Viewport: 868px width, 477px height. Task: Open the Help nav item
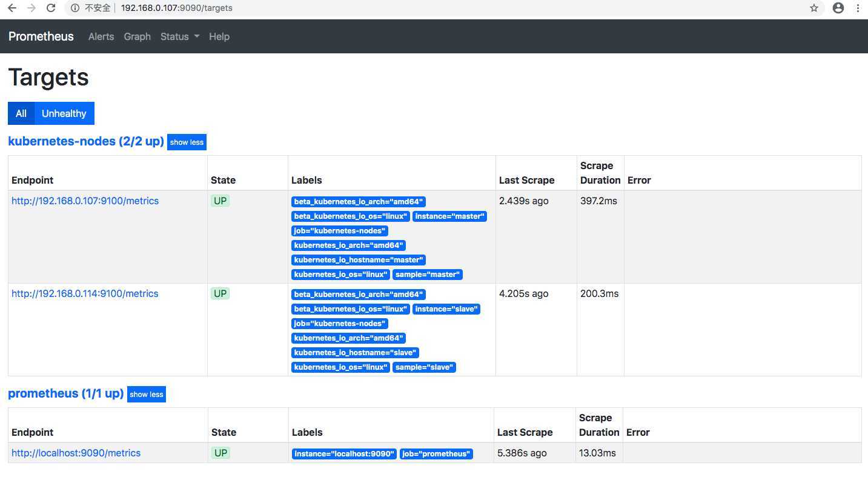pyautogui.click(x=219, y=36)
